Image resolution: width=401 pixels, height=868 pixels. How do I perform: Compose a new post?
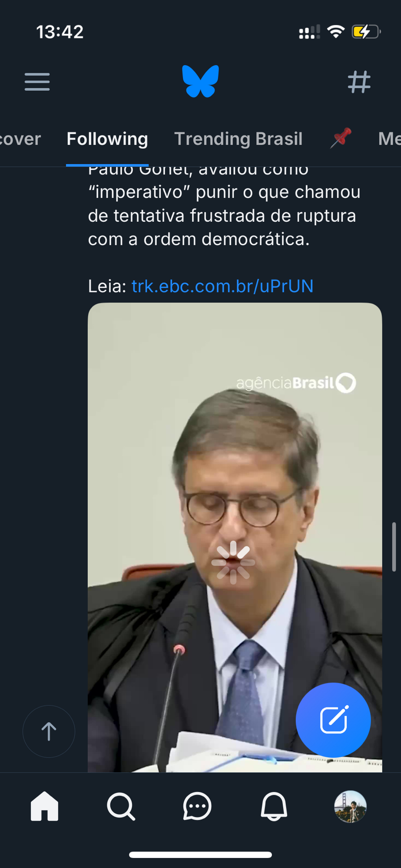pyautogui.click(x=333, y=720)
